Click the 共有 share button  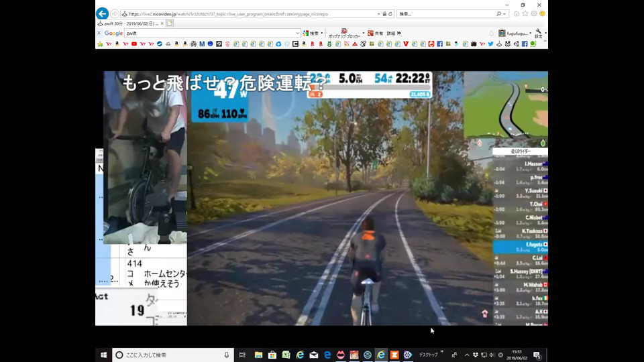tap(375, 34)
